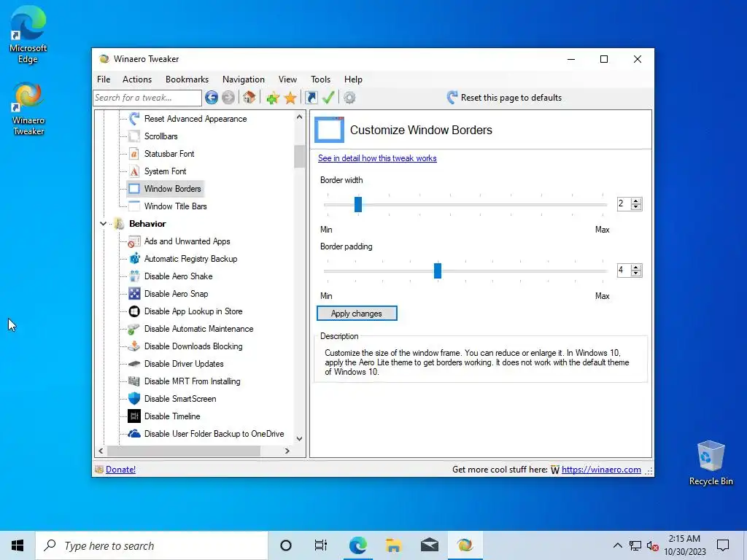
Task: Open the notification center icon
Action: tap(723, 545)
